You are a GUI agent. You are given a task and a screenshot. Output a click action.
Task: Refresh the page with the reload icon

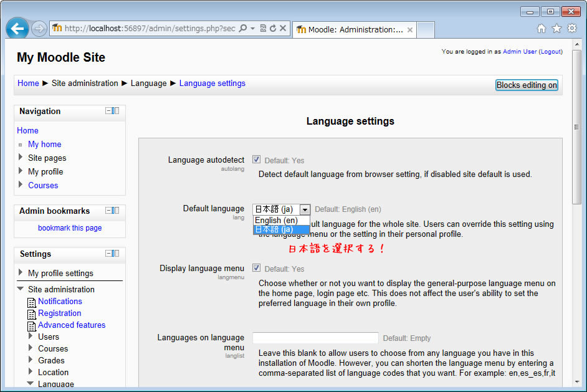(273, 28)
